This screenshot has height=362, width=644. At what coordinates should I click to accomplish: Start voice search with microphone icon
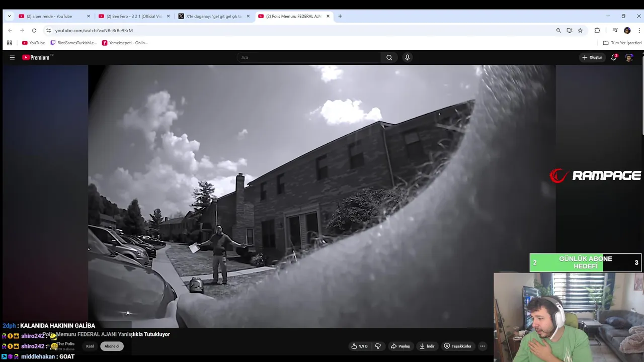pyautogui.click(x=407, y=57)
